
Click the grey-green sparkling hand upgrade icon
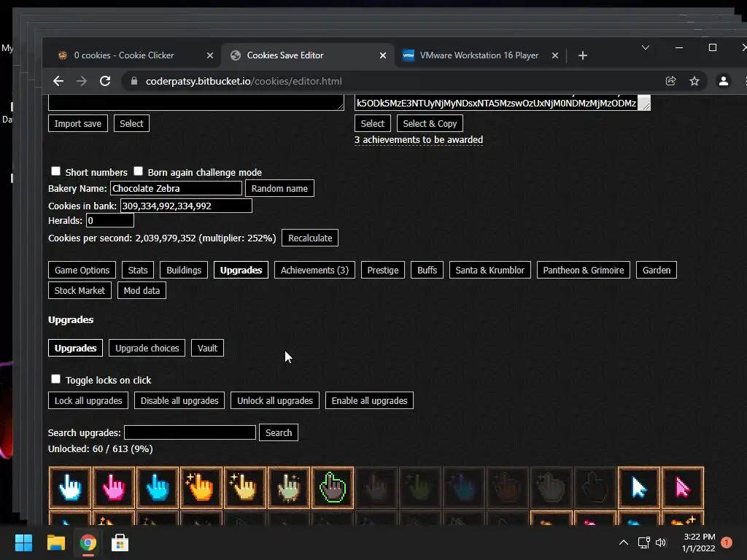[x=289, y=488]
